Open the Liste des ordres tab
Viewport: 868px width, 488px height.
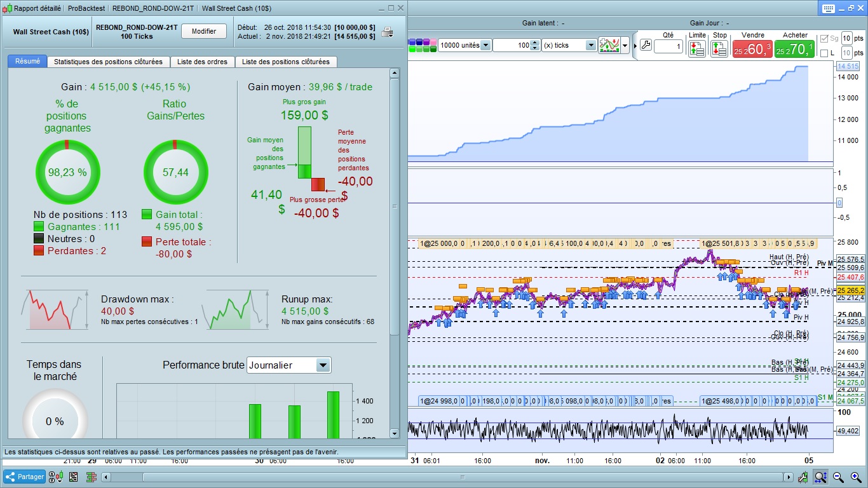(202, 62)
